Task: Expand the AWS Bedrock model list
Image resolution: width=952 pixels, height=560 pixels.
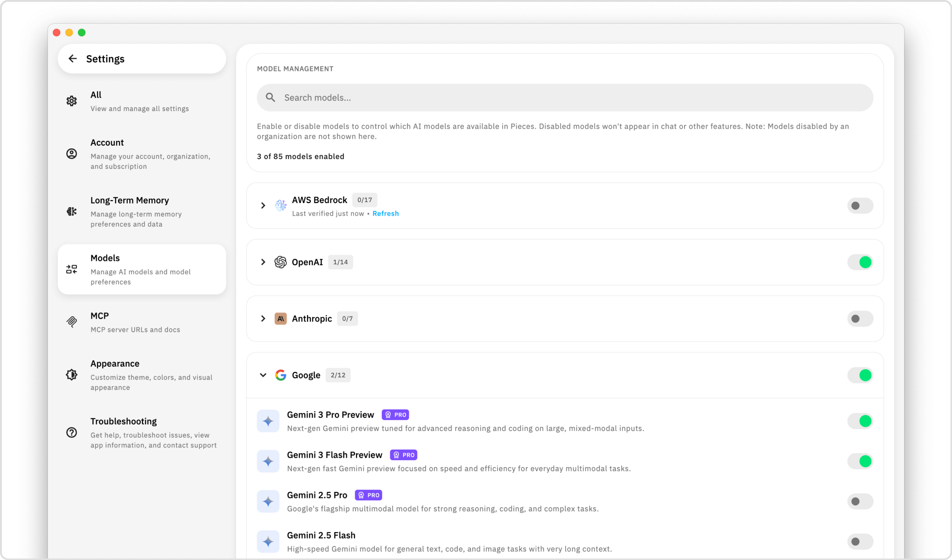Action: (x=263, y=205)
